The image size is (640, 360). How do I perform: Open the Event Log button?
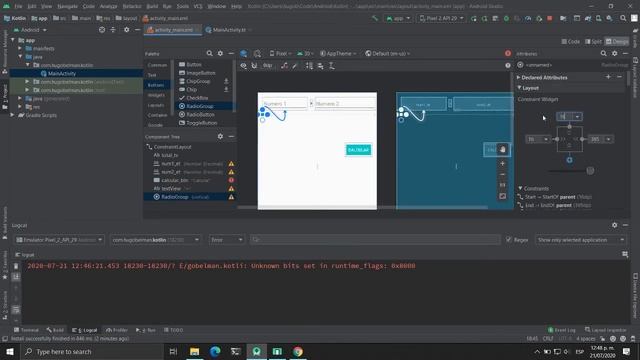coord(561,330)
